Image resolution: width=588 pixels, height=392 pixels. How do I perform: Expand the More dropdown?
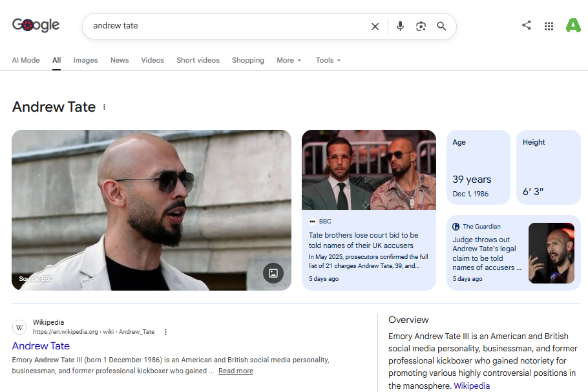tap(289, 60)
